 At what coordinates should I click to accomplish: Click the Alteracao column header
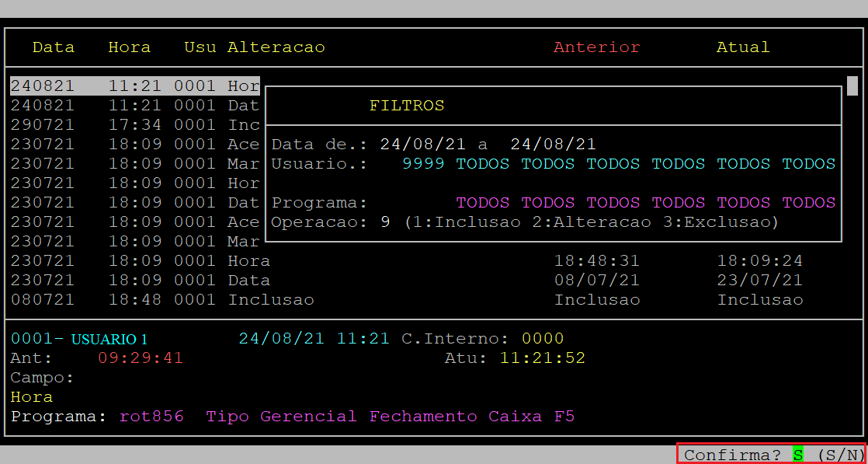[276, 47]
